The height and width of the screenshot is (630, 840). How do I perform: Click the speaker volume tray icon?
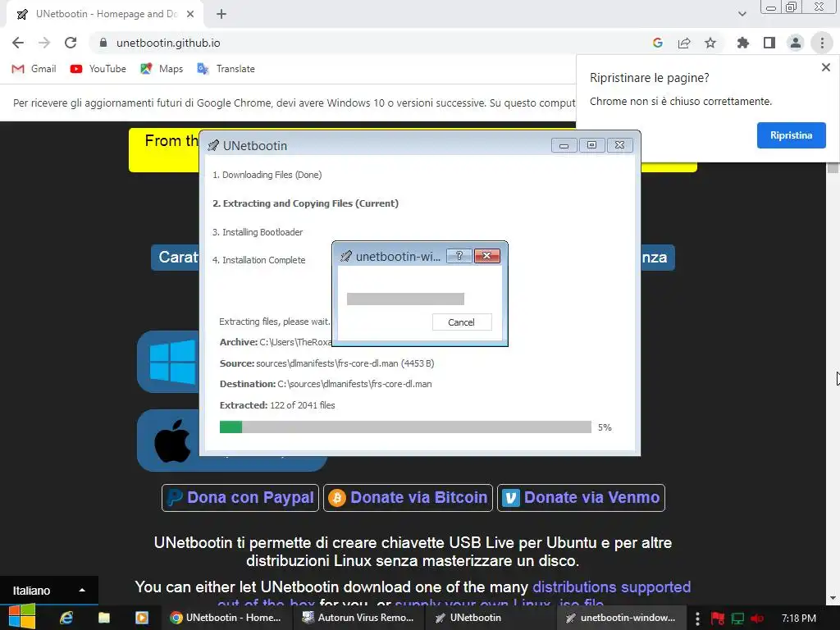[x=757, y=619]
